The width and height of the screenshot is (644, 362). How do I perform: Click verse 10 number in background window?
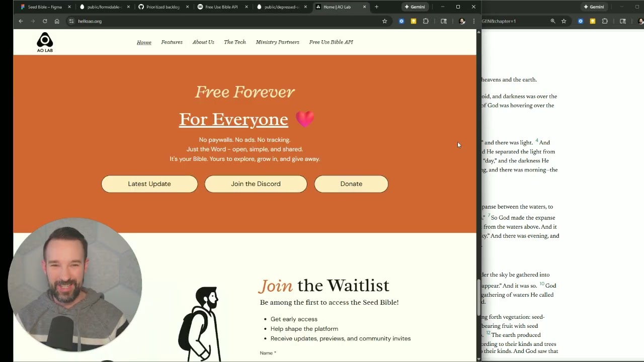pyautogui.click(x=542, y=284)
